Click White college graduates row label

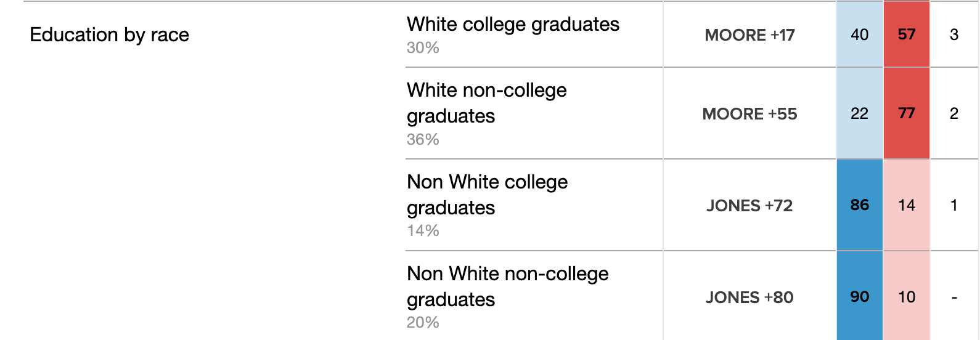click(513, 25)
